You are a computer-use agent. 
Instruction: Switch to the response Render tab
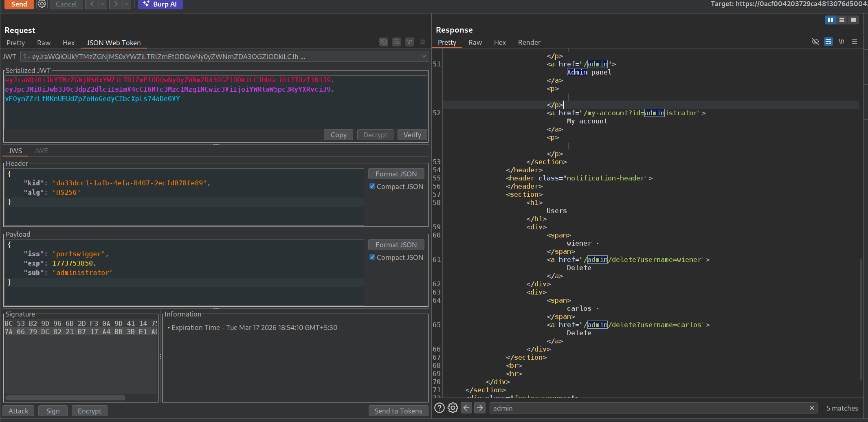click(529, 42)
